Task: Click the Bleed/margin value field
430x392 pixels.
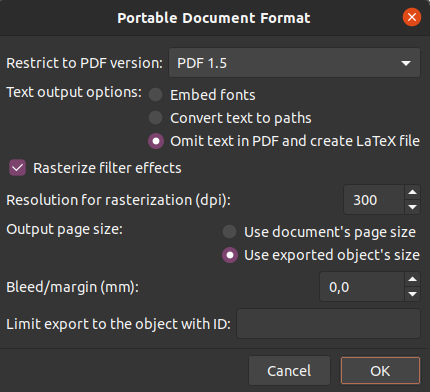Action: pos(362,287)
